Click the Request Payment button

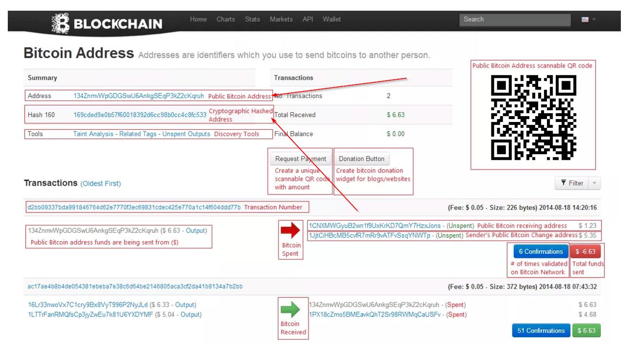(x=300, y=158)
